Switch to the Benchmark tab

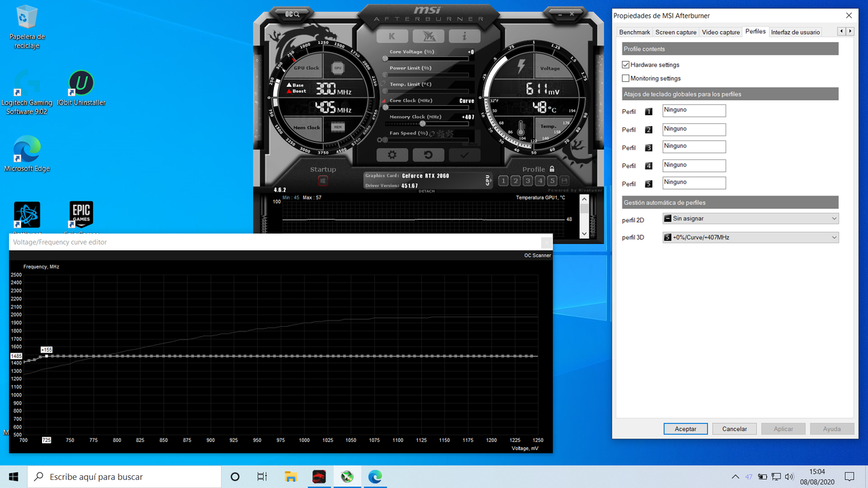(x=635, y=32)
